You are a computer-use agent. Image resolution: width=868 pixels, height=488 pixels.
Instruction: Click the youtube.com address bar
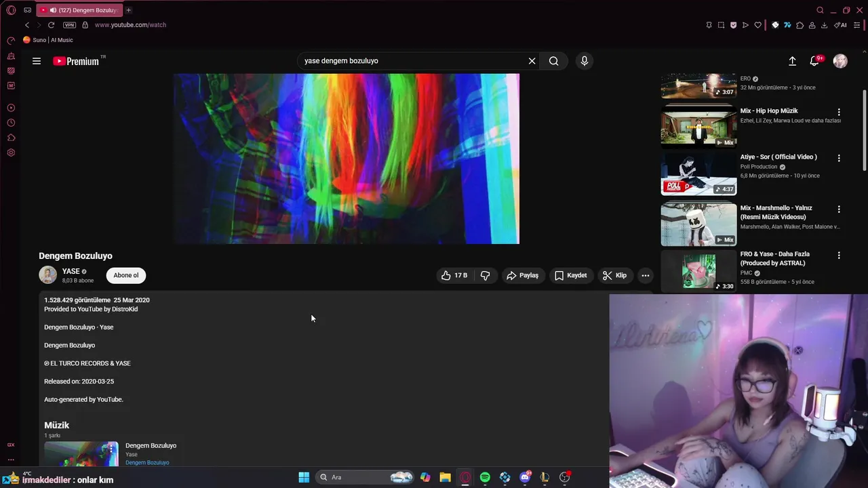130,25
